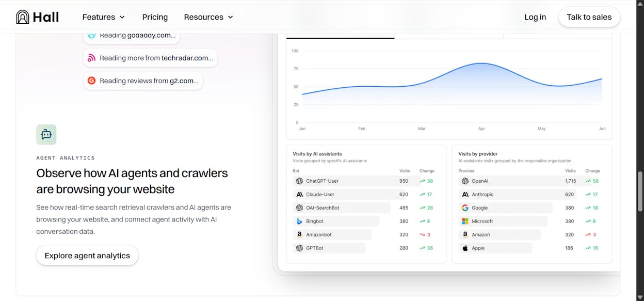644x301 pixels.
Task: Click the ChatGPT-User bot icon
Action: tap(299, 181)
